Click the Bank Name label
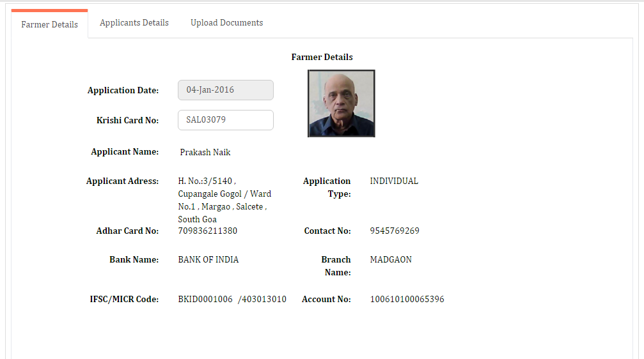 tap(134, 259)
